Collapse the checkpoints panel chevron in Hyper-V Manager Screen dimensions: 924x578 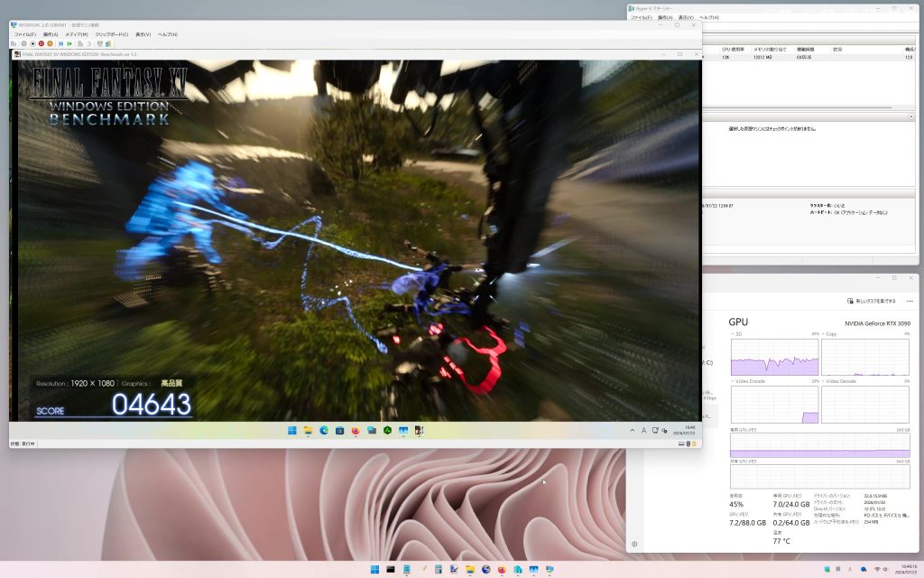pyautogui.click(x=911, y=117)
